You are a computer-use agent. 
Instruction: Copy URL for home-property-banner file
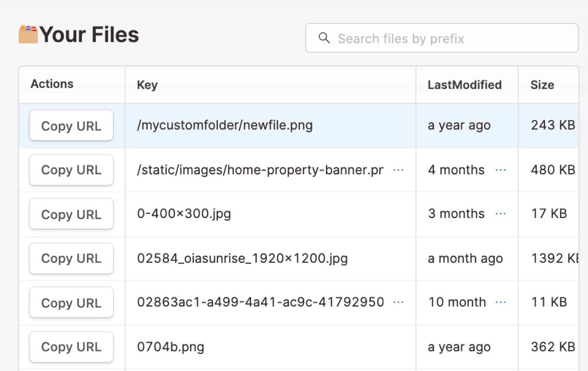[x=71, y=170]
